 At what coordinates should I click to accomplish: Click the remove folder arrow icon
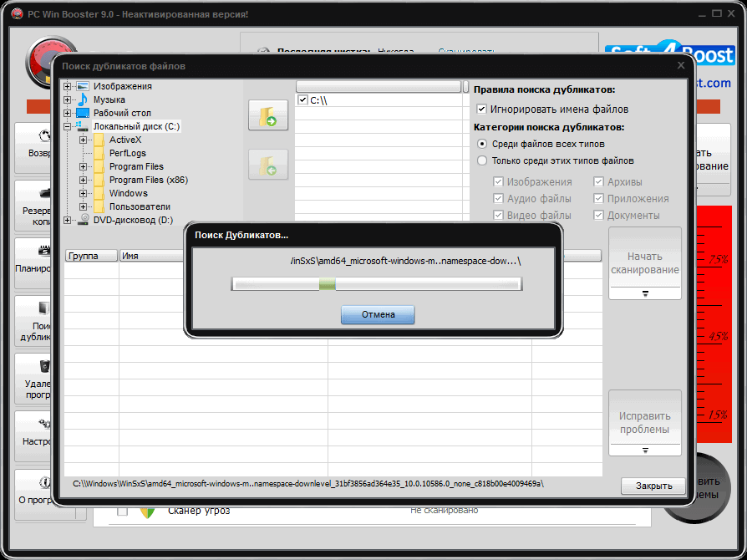click(268, 165)
